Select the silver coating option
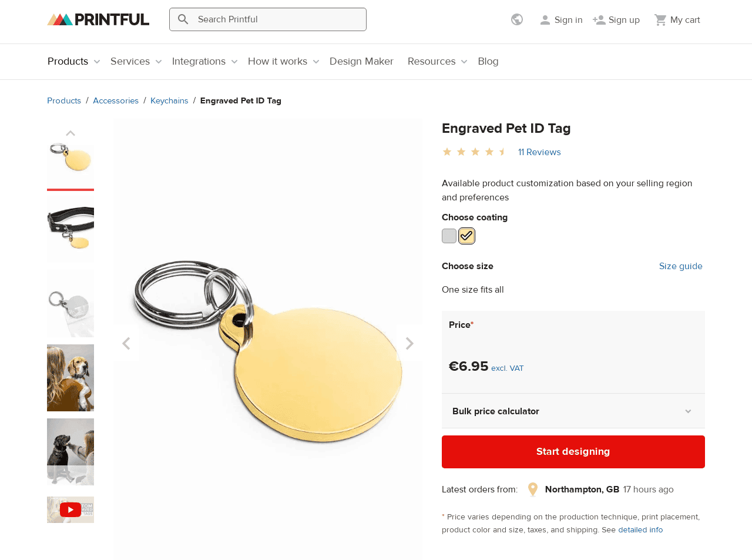The height and width of the screenshot is (560, 752). (x=449, y=235)
